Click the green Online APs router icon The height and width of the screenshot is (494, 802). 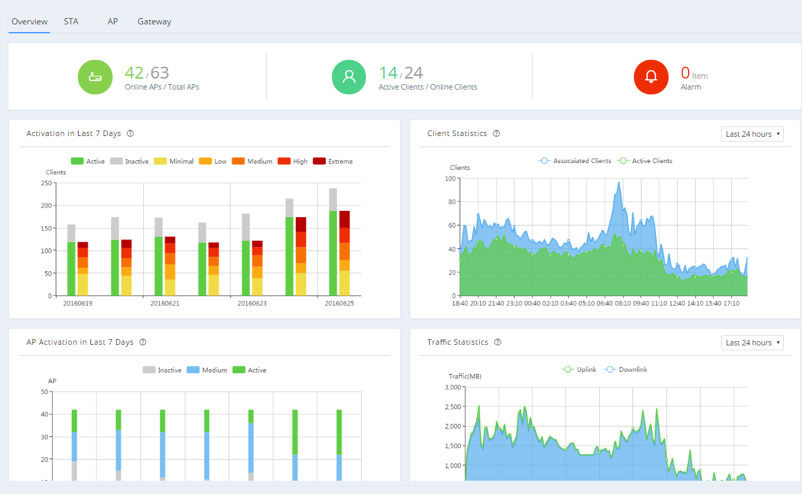pyautogui.click(x=95, y=77)
